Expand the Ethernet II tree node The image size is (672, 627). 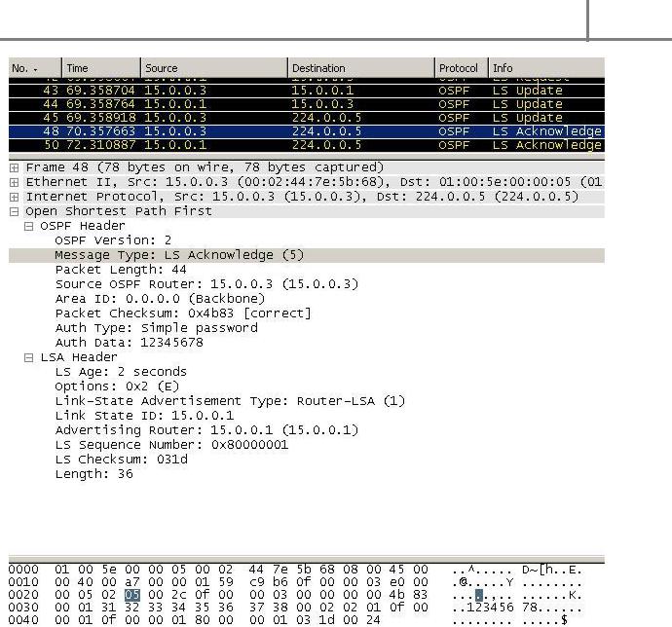(14, 182)
